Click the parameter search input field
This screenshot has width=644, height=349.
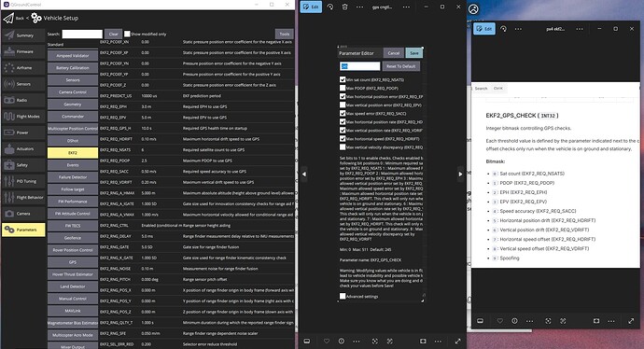(82, 35)
